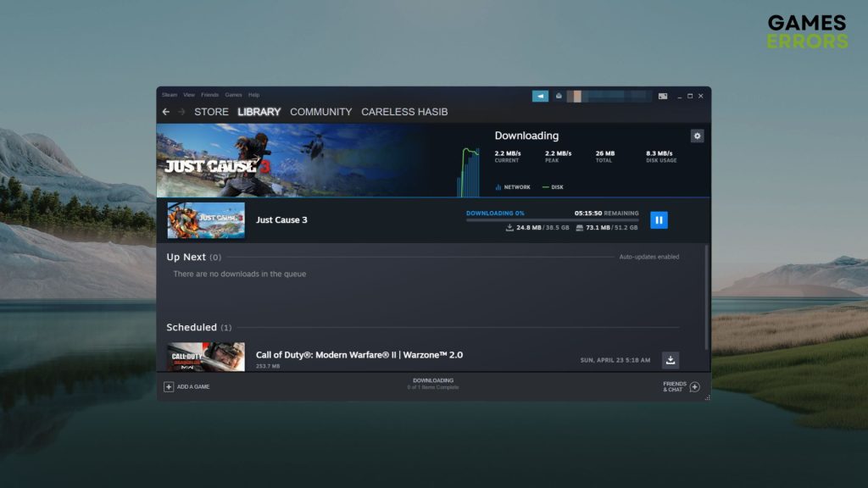Open the announcements megaphone icon
Image resolution: width=868 pixels, height=488 pixels.
pos(540,96)
